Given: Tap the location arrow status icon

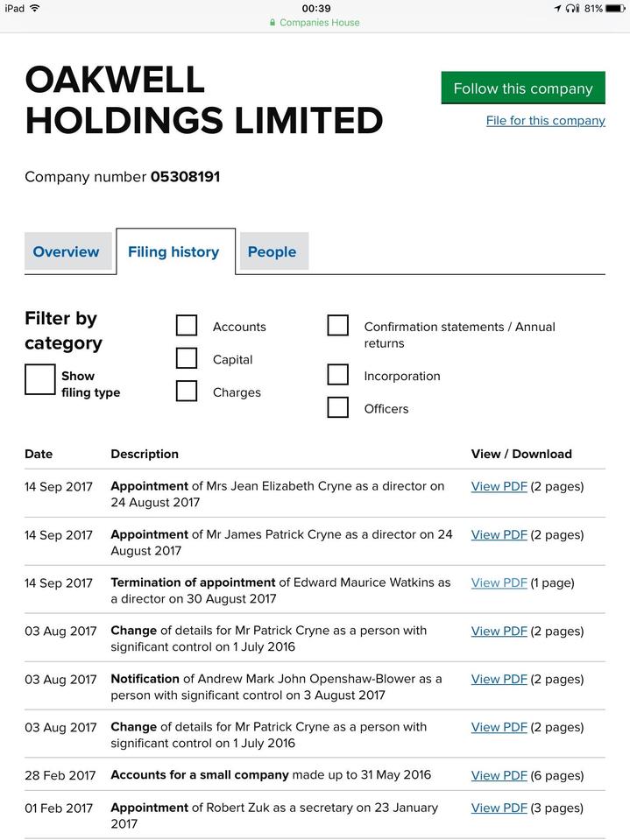Looking at the screenshot, I should tap(557, 8).
